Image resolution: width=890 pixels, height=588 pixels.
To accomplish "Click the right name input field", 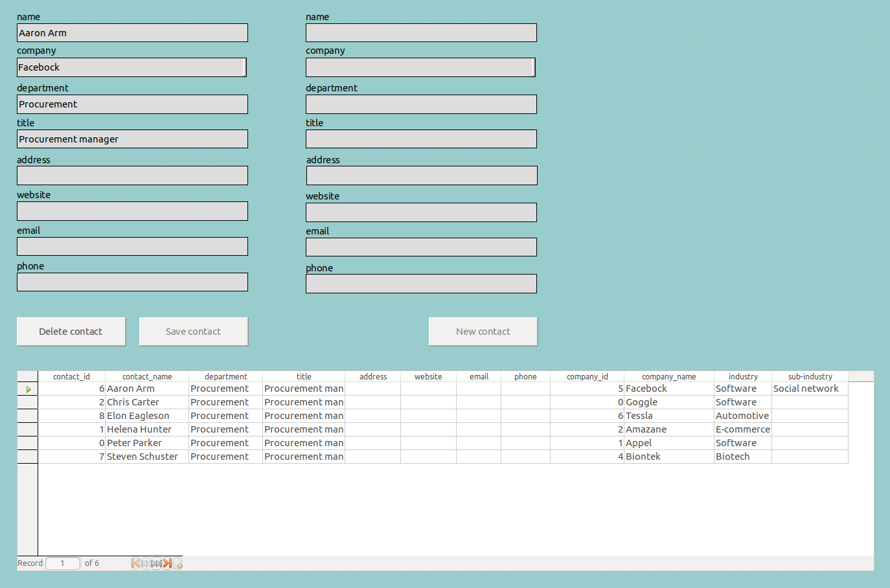I will [421, 33].
